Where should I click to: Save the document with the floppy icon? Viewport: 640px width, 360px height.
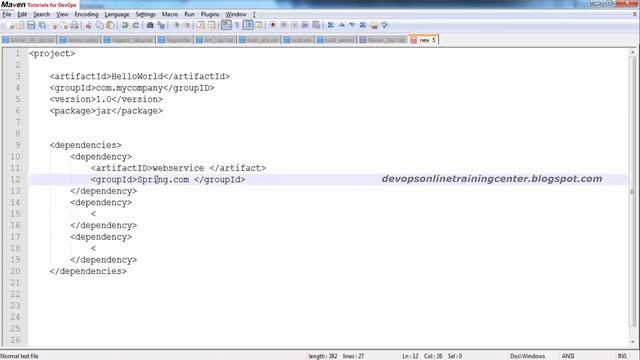tap(31, 25)
